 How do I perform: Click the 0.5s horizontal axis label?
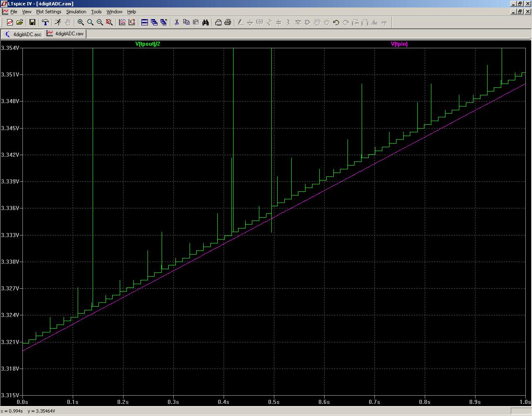pyautogui.click(x=273, y=402)
